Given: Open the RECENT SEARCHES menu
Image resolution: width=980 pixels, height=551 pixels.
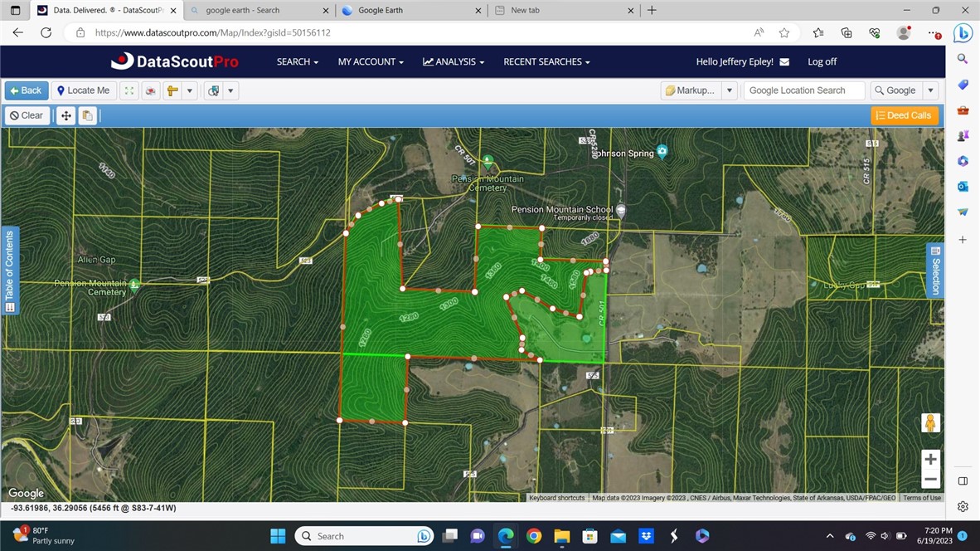Looking at the screenshot, I should click(546, 61).
